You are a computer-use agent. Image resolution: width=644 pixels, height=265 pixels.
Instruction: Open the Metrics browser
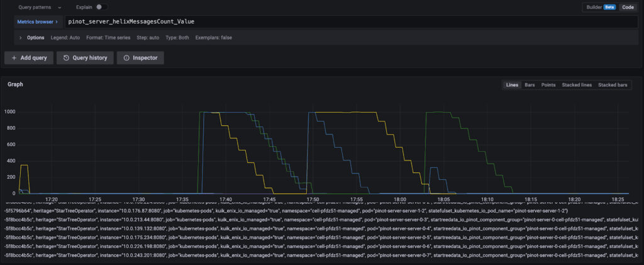[x=35, y=21]
